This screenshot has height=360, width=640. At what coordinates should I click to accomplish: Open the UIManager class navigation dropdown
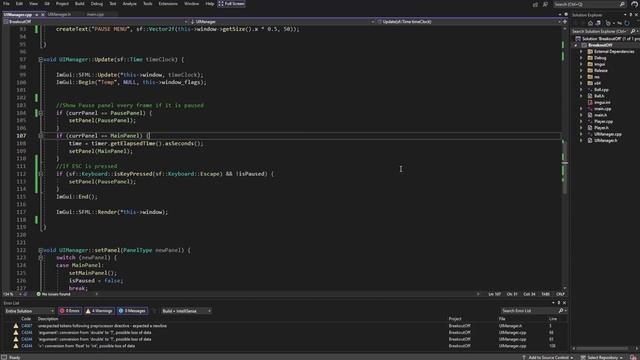click(x=282, y=22)
